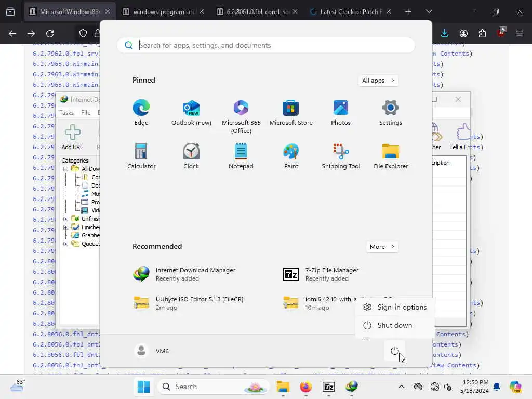Switch to Latest Crack or Patch tab

tap(351, 11)
